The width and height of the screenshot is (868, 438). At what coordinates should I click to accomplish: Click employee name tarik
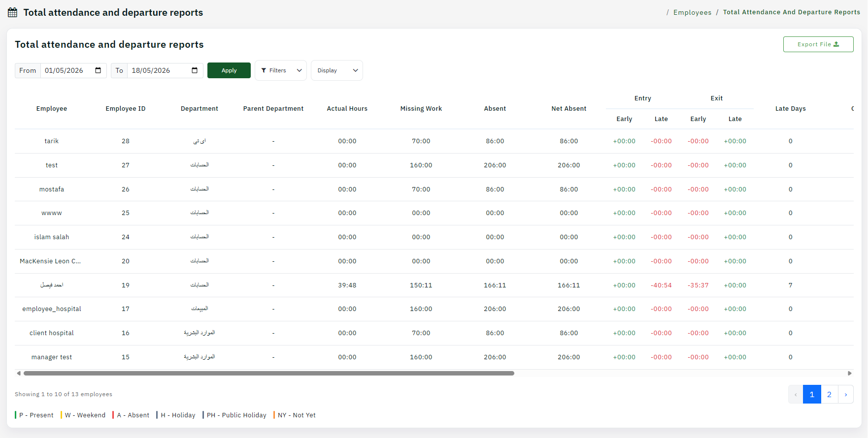(52, 141)
